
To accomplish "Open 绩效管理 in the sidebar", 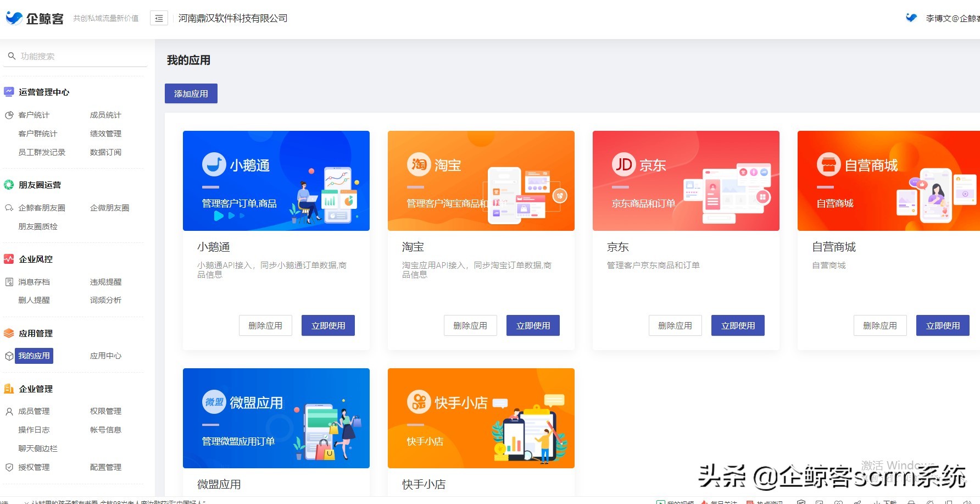I will point(105,134).
